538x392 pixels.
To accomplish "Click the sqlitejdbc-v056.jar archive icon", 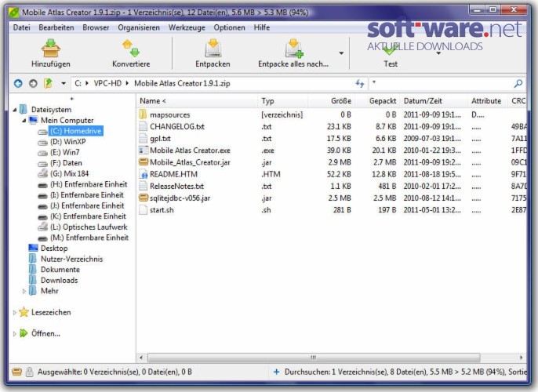I will point(143,198).
